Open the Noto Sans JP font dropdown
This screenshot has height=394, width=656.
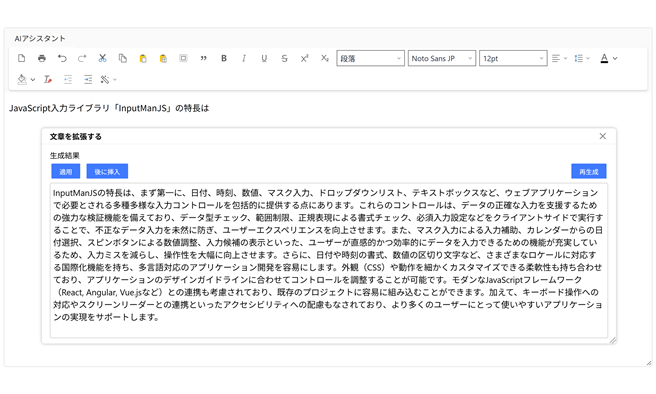tap(442, 59)
